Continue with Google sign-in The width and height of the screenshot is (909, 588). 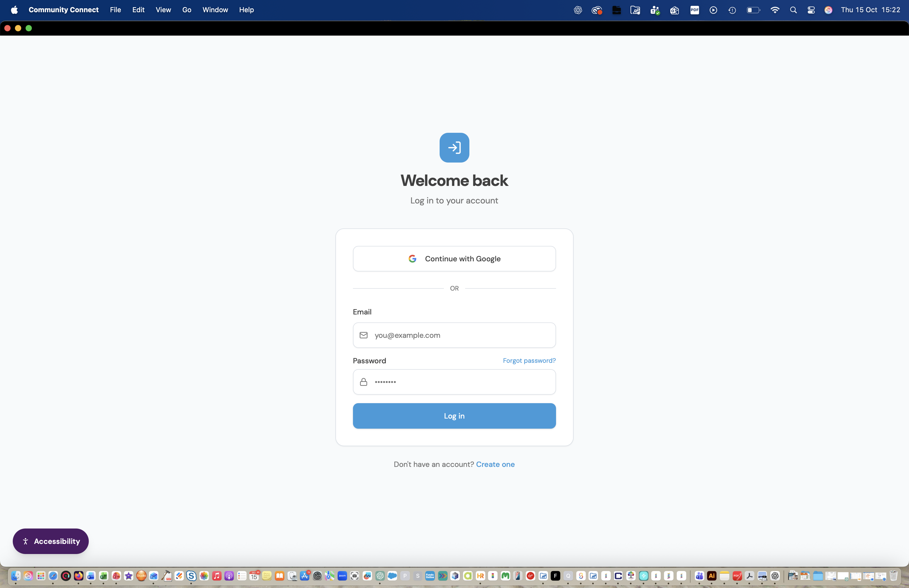point(454,259)
